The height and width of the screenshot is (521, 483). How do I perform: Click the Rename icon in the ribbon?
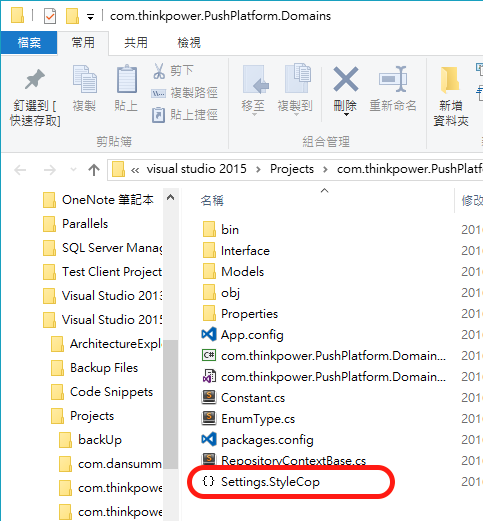tap(393, 79)
